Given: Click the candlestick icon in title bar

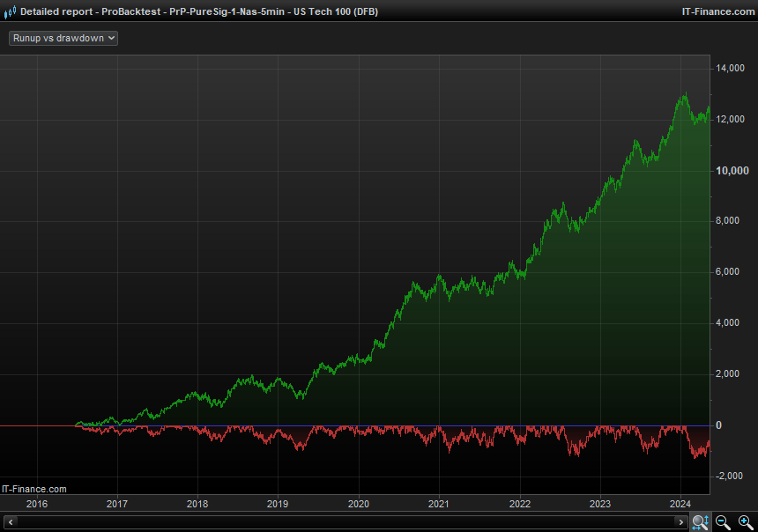Looking at the screenshot, I should point(9,11).
